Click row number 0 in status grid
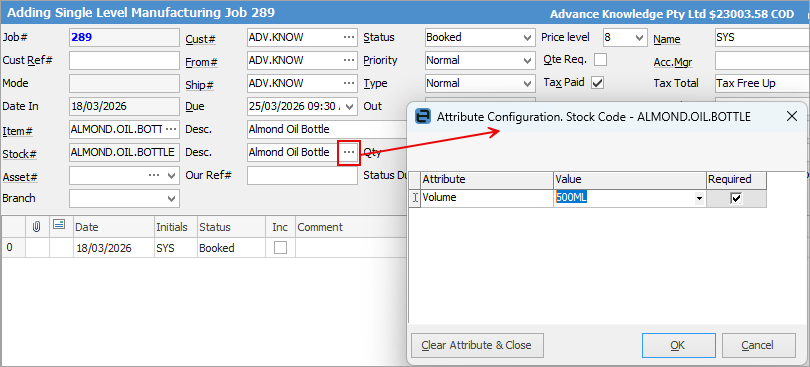810x367 pixels. click(x=13, y=248)
